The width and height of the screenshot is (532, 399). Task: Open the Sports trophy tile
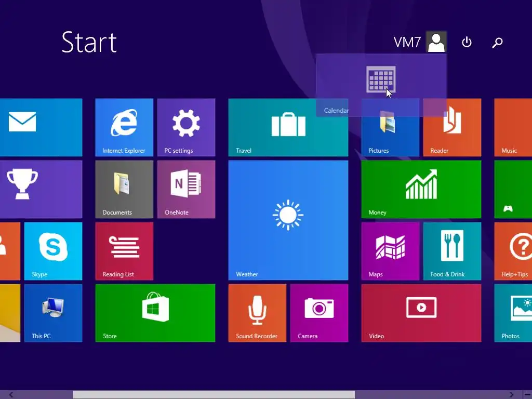pos(41,189)
